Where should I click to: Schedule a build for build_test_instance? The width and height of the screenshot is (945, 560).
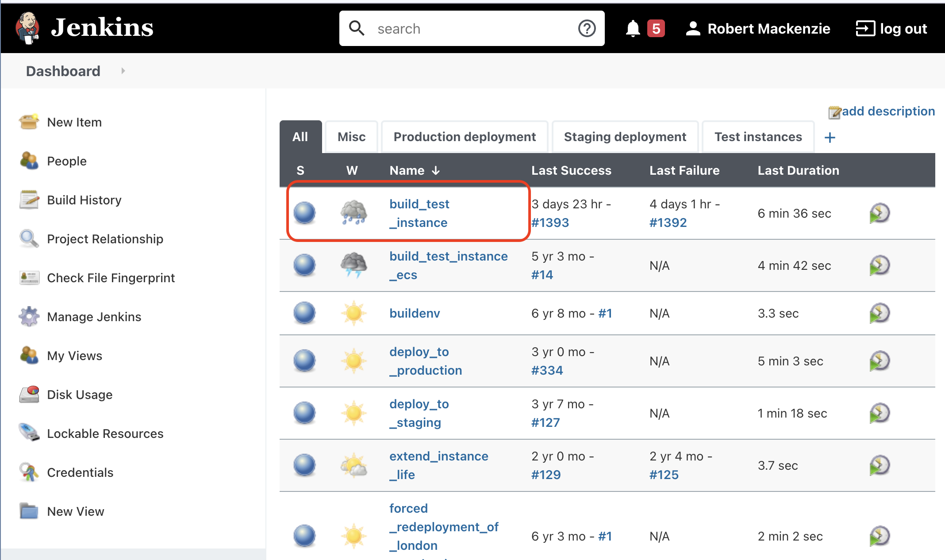(x=880, y=213)
